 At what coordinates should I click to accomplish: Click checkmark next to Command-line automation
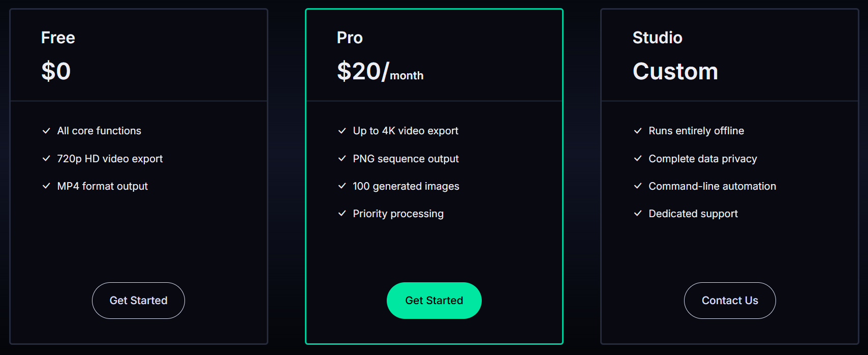click(638, 186)
